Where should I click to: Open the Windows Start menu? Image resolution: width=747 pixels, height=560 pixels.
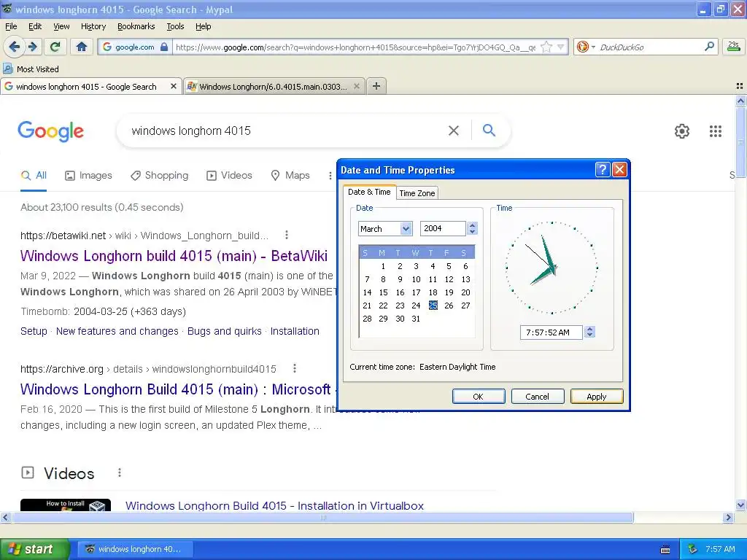[35, 549]
